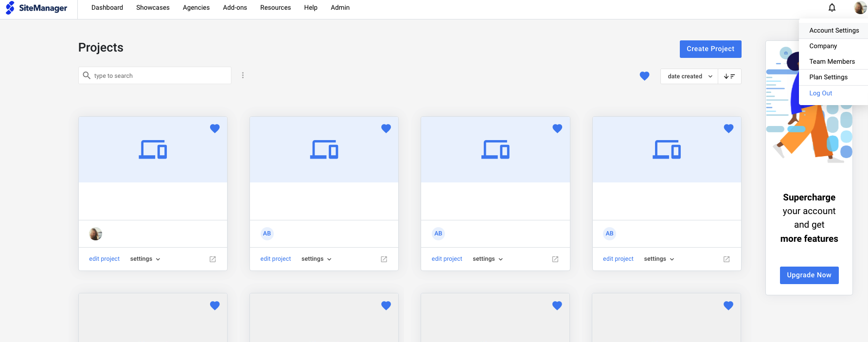Click devices icon on first project card

point(153,149)
